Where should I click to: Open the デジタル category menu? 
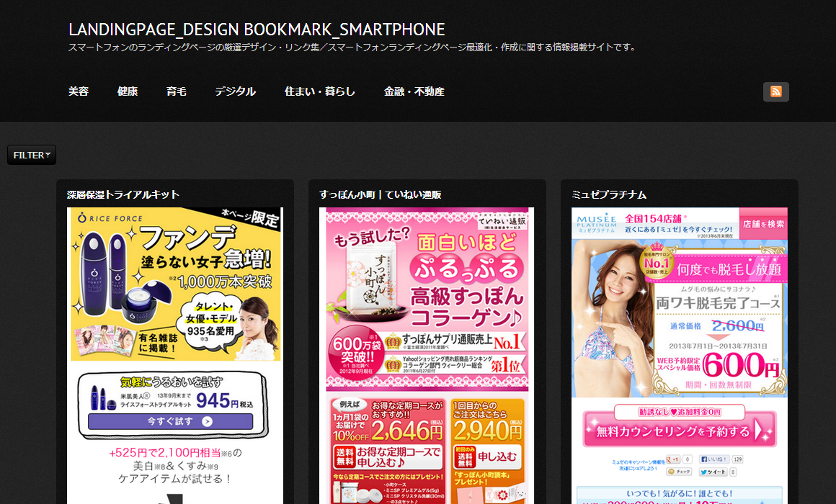coord(235,91)
